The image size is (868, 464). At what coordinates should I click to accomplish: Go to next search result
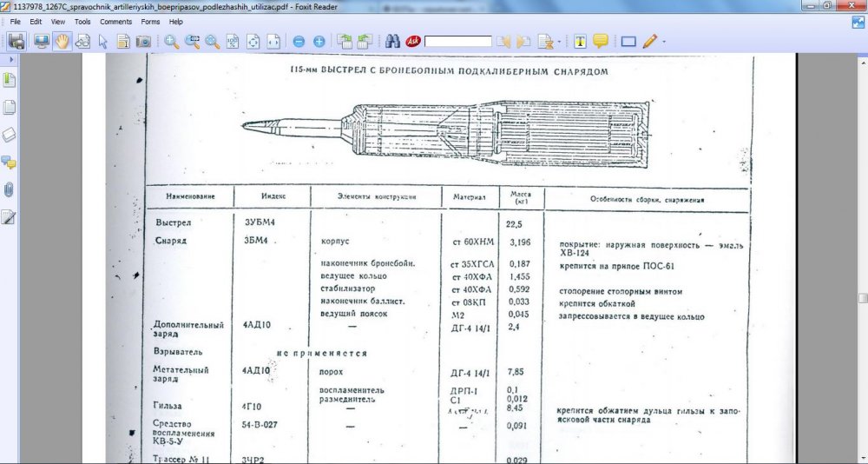(x=523, y=42)
